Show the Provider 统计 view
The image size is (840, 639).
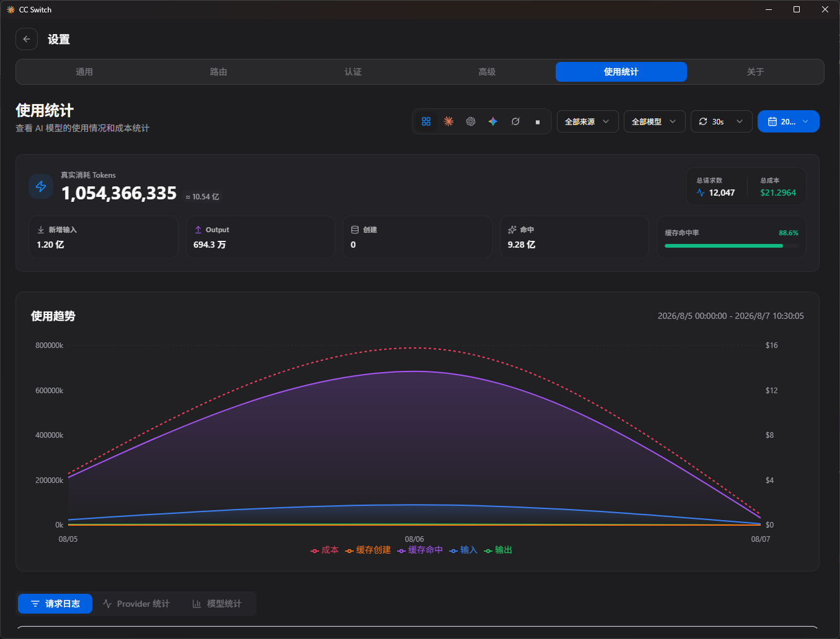coord(136,604)
